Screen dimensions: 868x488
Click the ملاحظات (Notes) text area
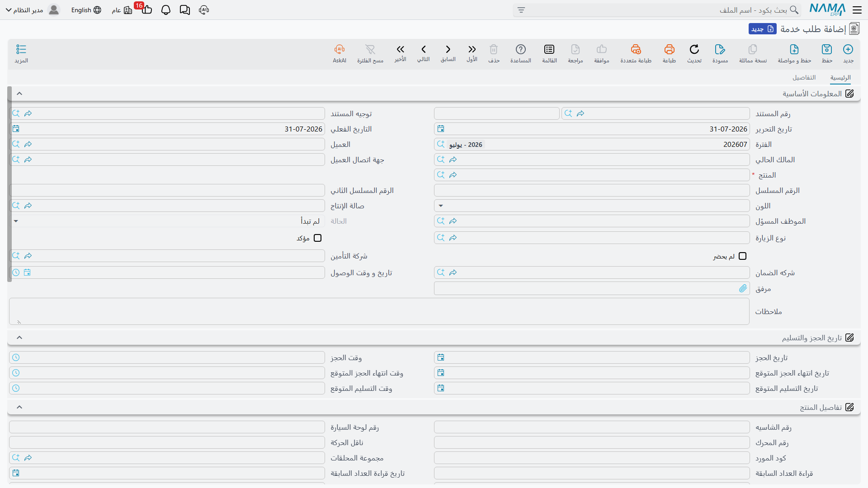coord(379,311)
